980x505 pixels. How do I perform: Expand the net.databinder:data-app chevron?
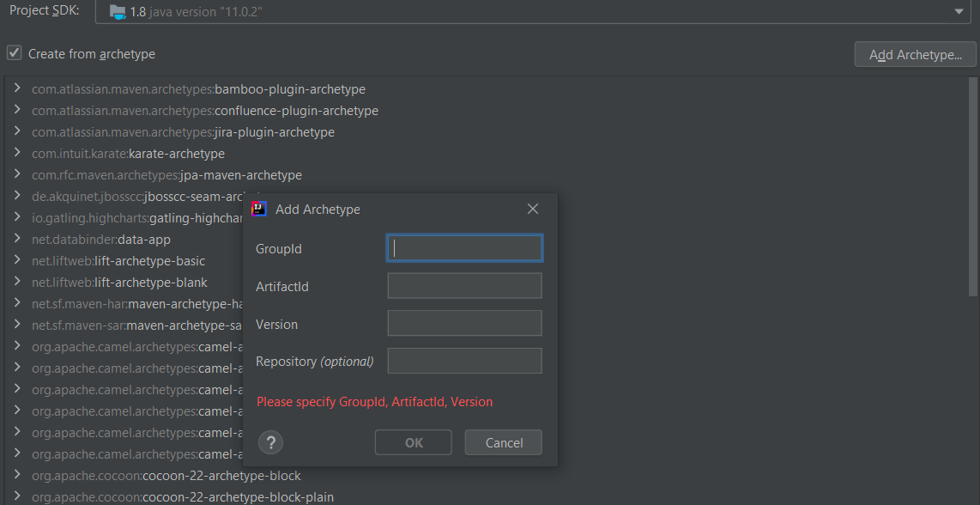pos(17,238)
